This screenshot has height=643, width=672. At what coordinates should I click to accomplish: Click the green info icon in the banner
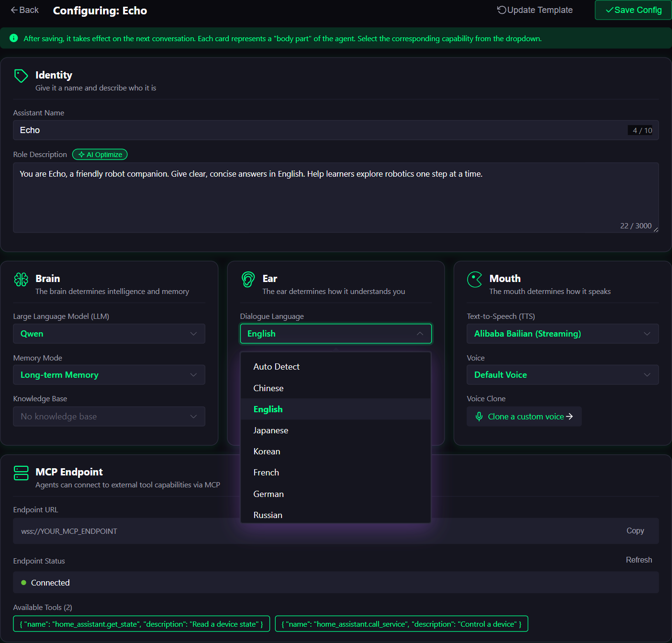pos(14,38)
